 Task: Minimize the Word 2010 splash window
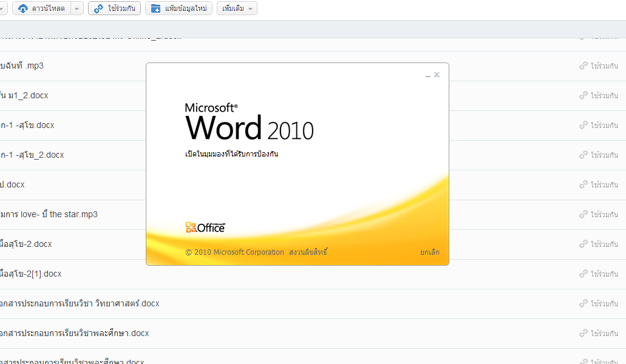click(x=427, y=75)
